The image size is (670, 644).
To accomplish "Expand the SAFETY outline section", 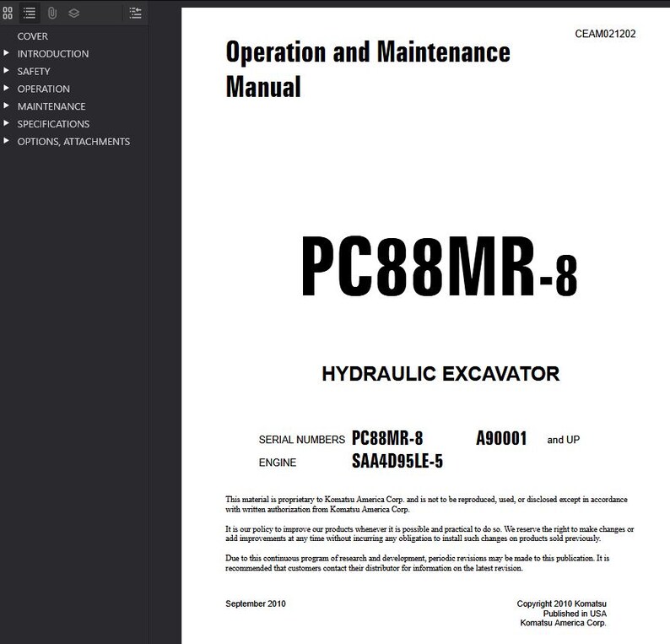I will pyautogui.click(x=6, y=71).
